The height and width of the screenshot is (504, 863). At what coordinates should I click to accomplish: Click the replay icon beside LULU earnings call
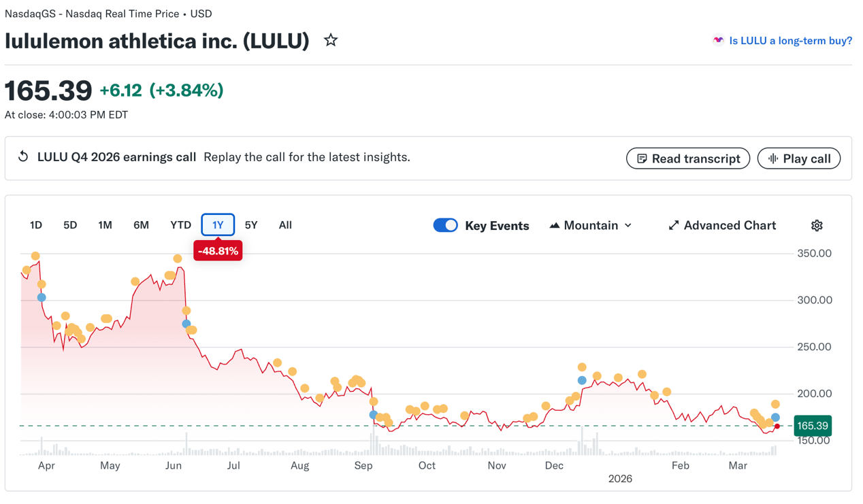22,156
